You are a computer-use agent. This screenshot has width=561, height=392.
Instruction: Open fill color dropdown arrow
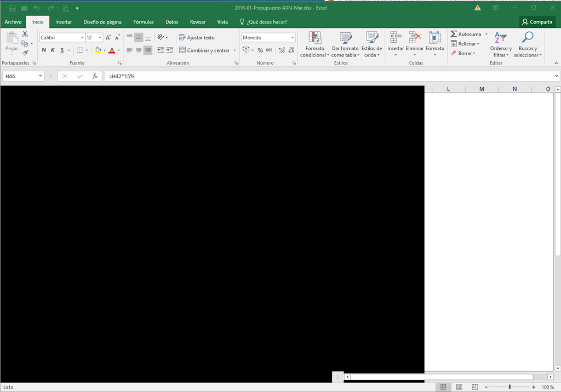[x=105, y=50]
